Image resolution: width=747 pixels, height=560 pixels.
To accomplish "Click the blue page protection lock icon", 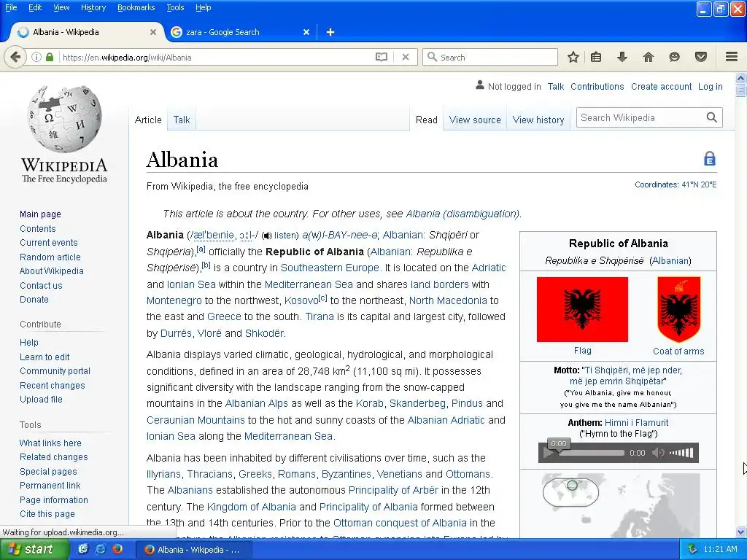I will tap(709, 158).
